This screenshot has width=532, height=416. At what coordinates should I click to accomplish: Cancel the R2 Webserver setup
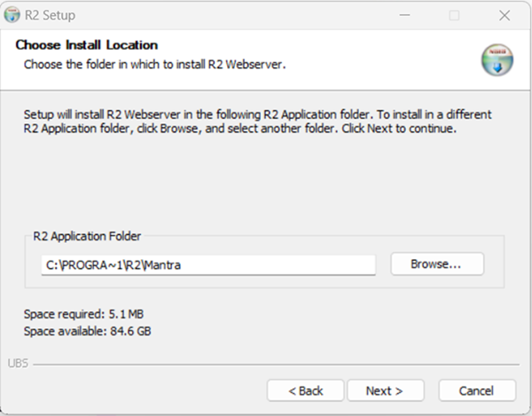pos(476,390)
